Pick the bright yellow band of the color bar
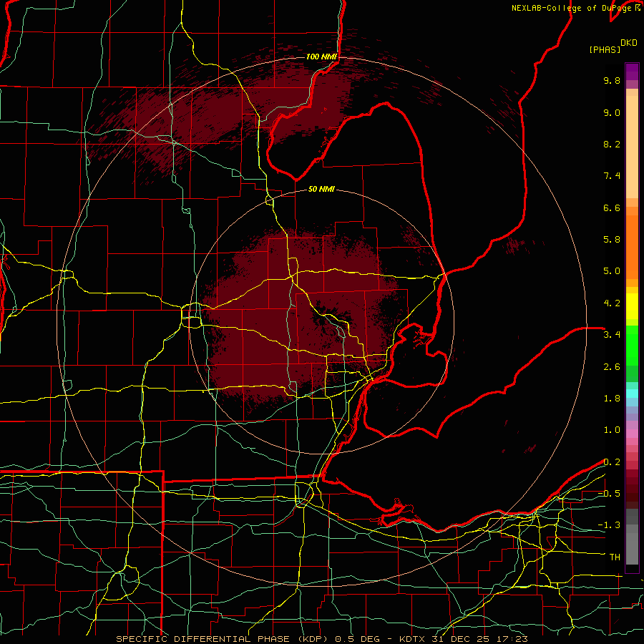 pos(632,306)
